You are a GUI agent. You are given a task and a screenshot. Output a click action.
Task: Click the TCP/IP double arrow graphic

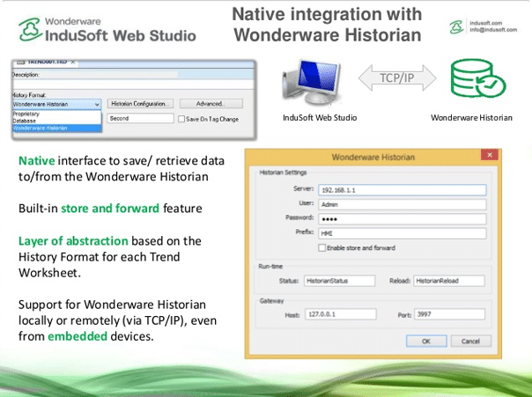click(397, 78)
